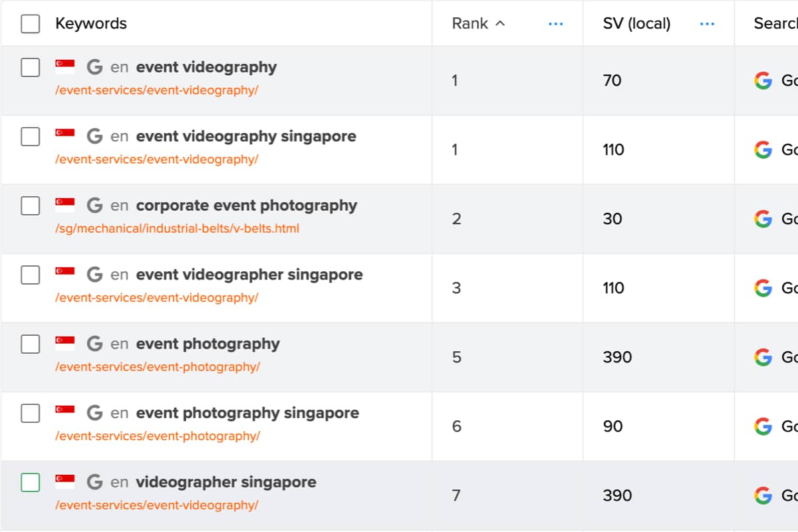Screen dimensions: 798x532
Task: Open the Rank column three-dot options menu
Action: pos(555,24)
